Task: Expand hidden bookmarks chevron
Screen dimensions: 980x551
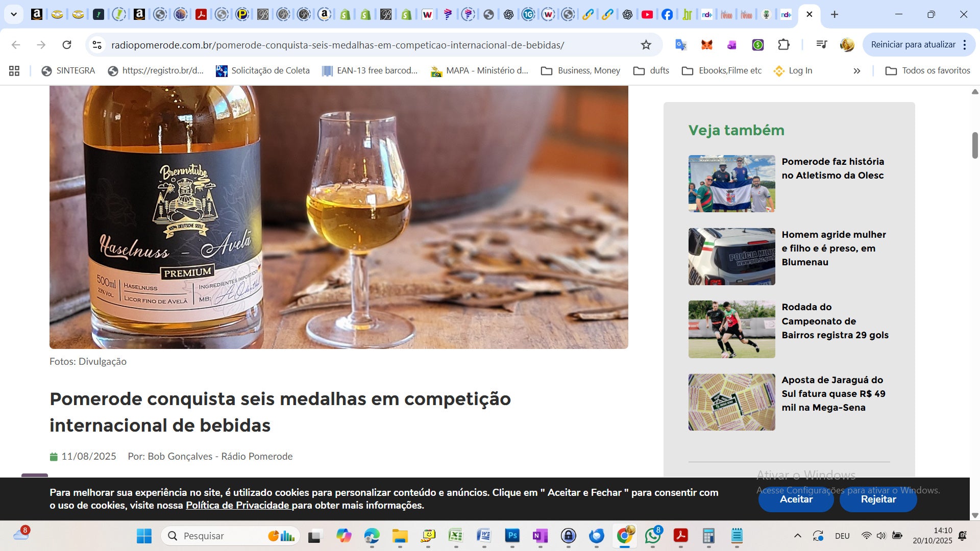Action: (856, 71)
